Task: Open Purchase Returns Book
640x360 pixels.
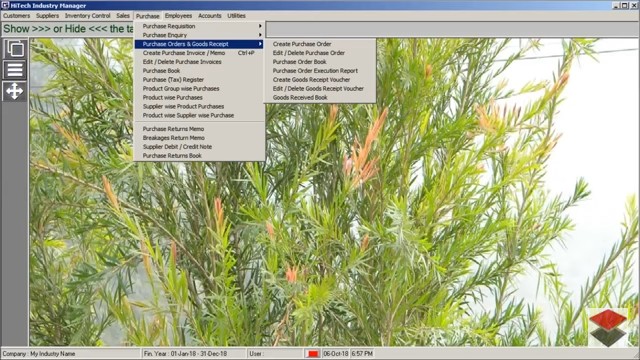Action: pos(199,156)
